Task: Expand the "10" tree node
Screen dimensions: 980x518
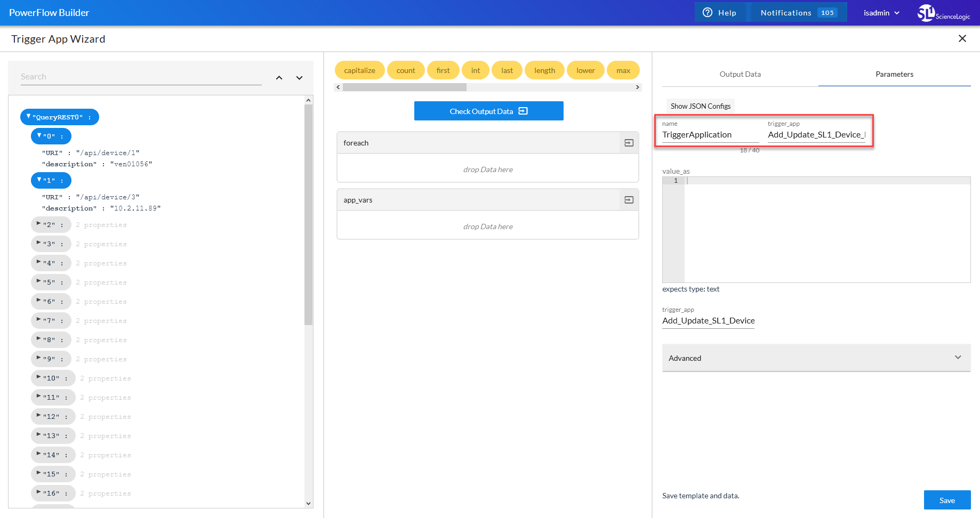Action: [39, 378]
